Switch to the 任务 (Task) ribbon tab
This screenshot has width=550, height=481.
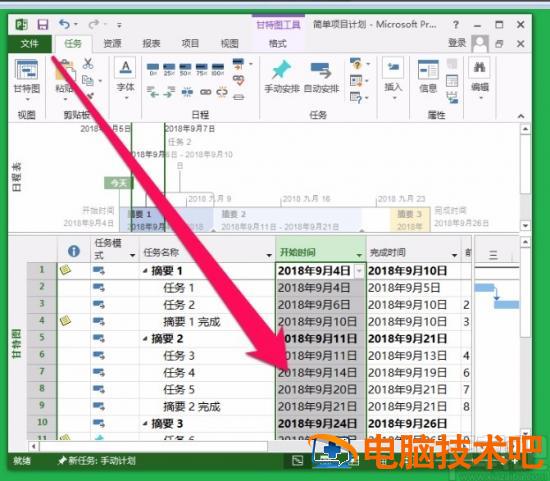(x=73, y=44)
